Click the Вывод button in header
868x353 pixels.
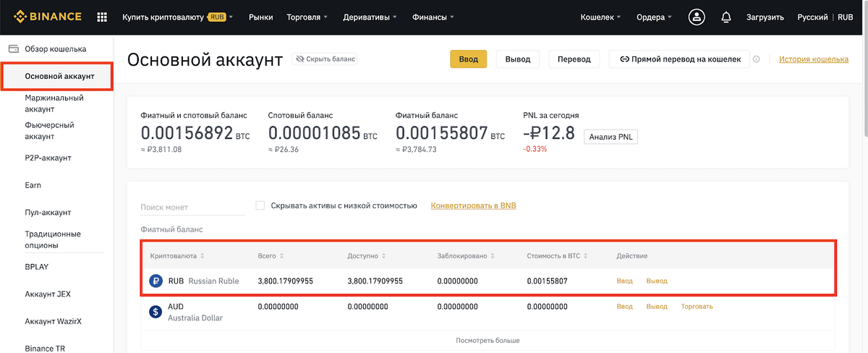point(517,59)
